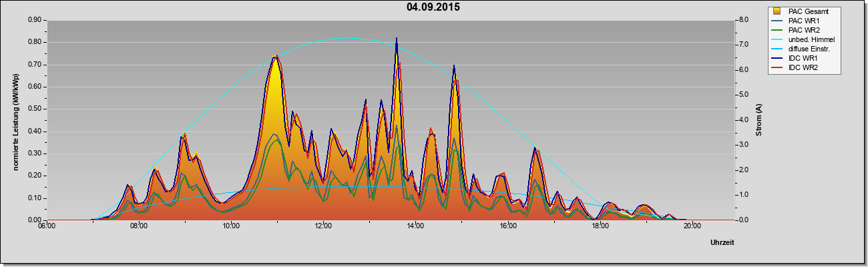Viewport: 868px width, 267px height.
Task: Click the 14:00 label on the x-axis
Action: (415, 226)
